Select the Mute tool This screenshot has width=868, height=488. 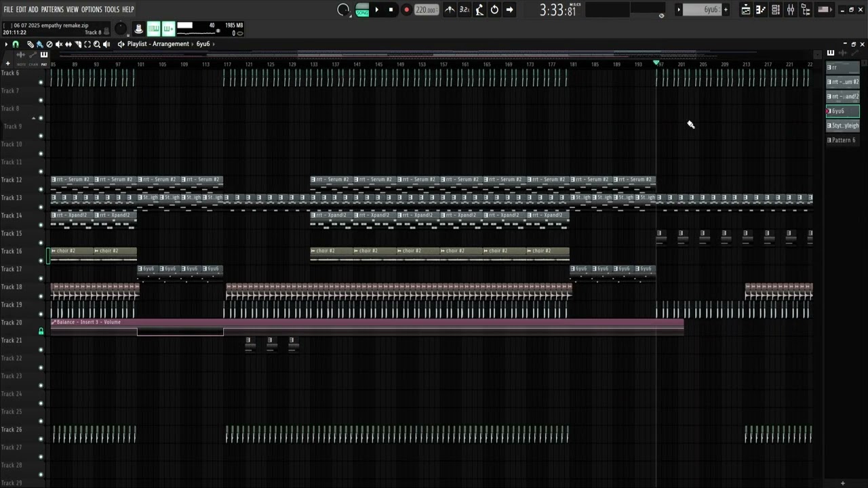(x=58, y=44)
